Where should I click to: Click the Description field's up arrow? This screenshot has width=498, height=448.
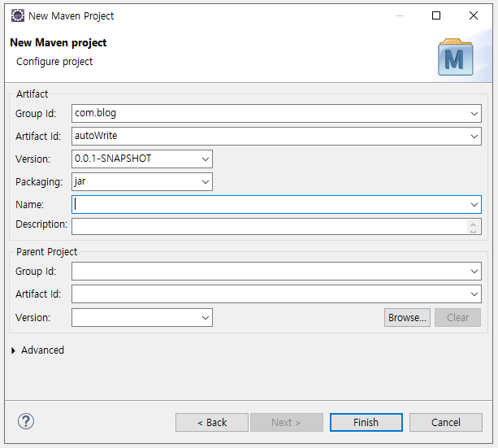tap(474, 224)
